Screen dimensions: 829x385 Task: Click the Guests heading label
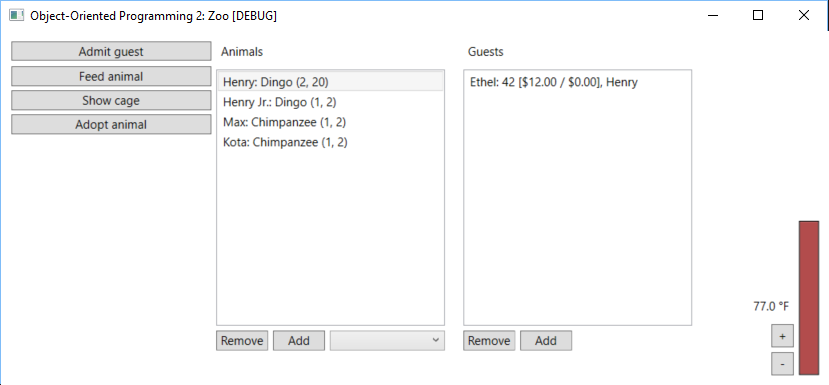485,52
